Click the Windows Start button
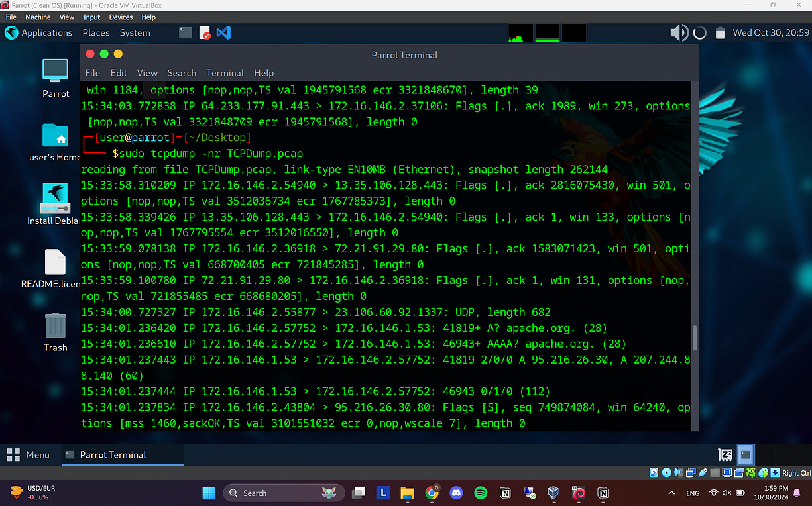The image size is (812, 506). 209,493
